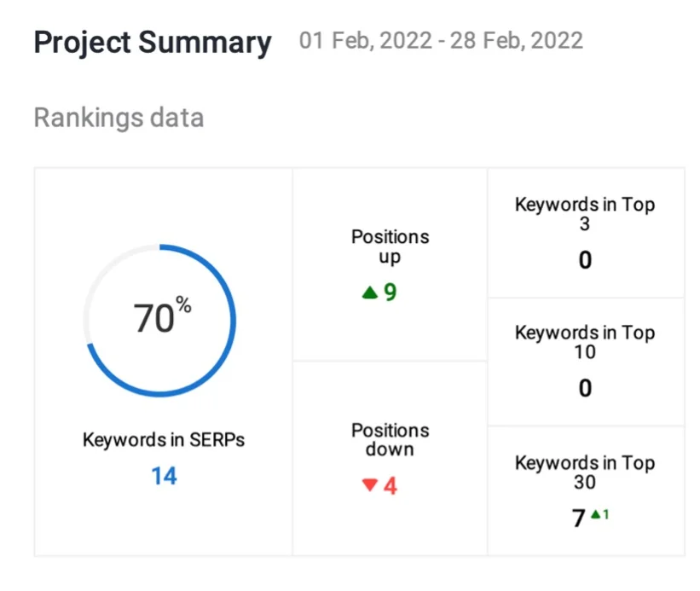This screenshot has width=700, height=591.
Task: Click the Rankings data section label
Action: 119,117
